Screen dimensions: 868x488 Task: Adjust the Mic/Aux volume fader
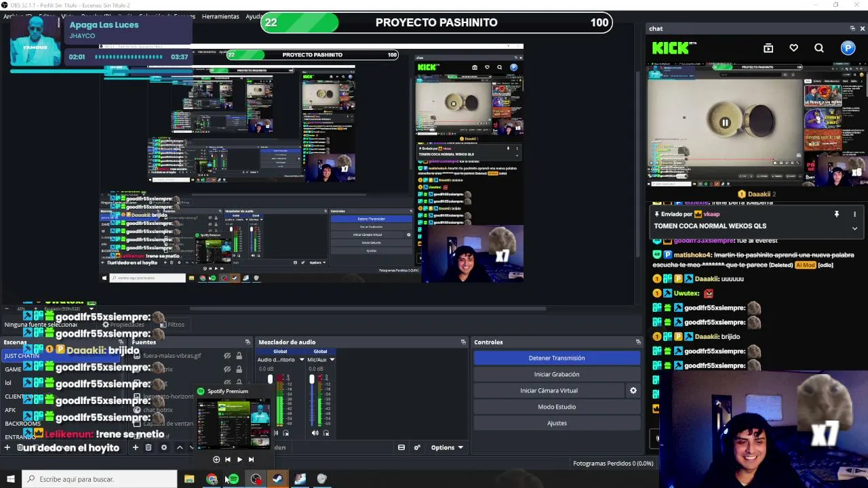(312, 380)
